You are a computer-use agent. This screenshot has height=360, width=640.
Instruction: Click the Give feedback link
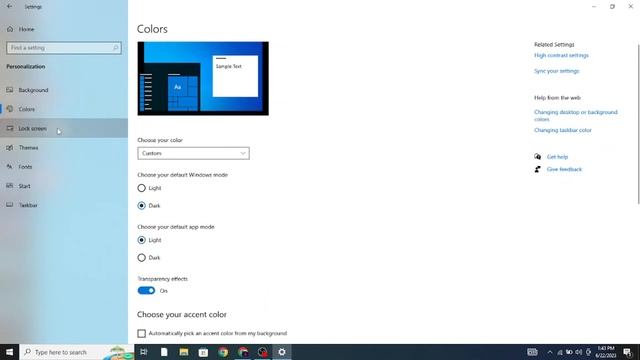[x=564, y=169]
